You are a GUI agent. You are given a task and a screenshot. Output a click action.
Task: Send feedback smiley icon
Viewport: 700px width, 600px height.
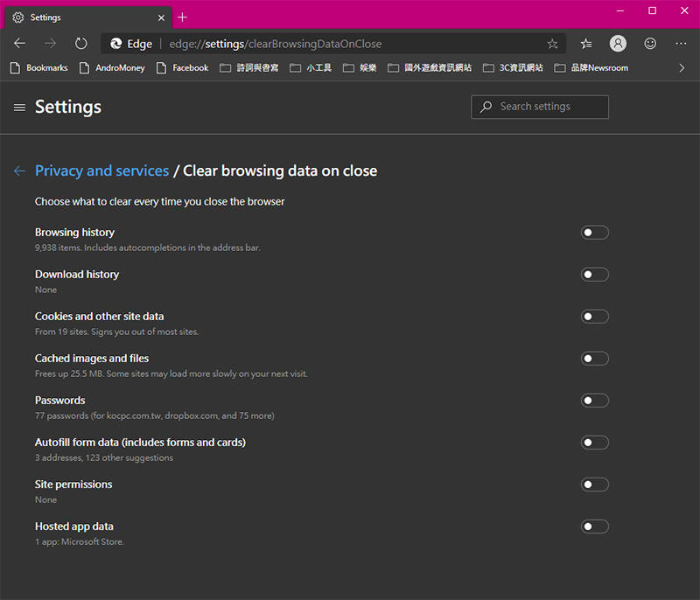click(x=650, y=43)
